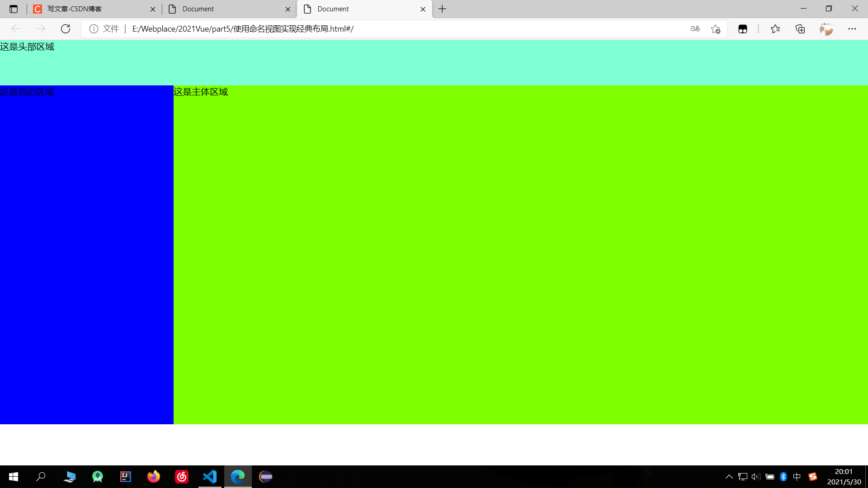Open a new tab with plus button
Viewport: 868px width, 488px height.
coord(442,9)
